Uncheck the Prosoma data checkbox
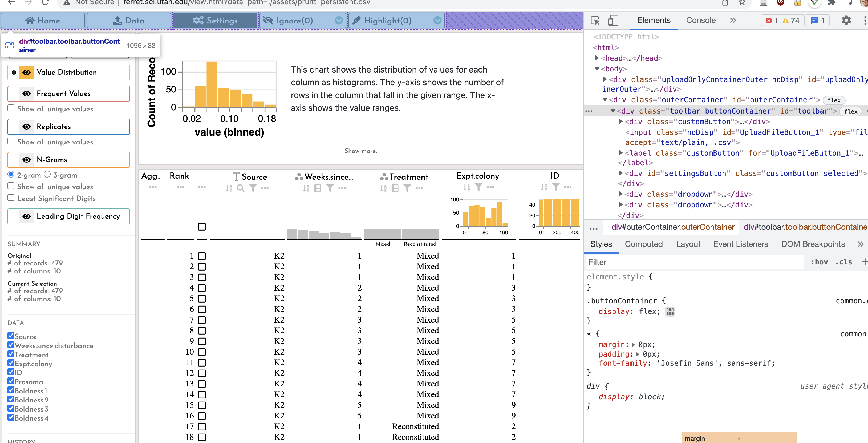The image size is (868, 443). tap(10, 381)
